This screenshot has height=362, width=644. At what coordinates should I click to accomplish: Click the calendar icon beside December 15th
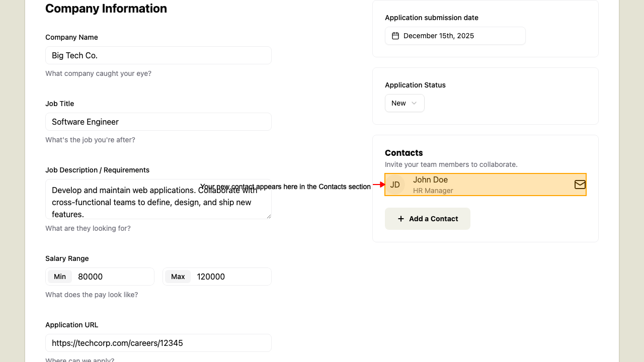point(395,36)
